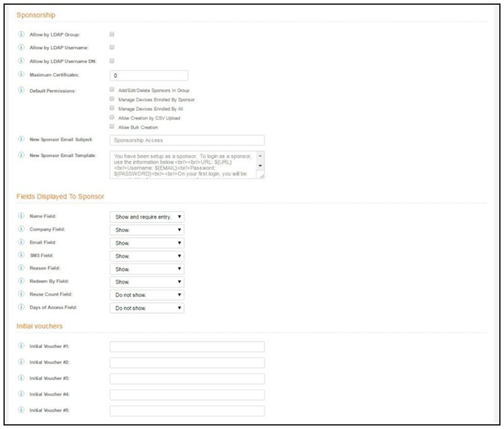
Task: Click info icon beside Allow by LDAP Username DN
Action: click(x=21, y=61)
